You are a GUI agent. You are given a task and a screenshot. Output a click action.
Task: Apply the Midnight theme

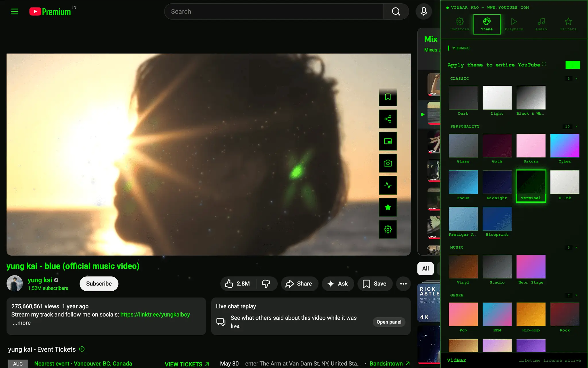[x=497, y=185]
